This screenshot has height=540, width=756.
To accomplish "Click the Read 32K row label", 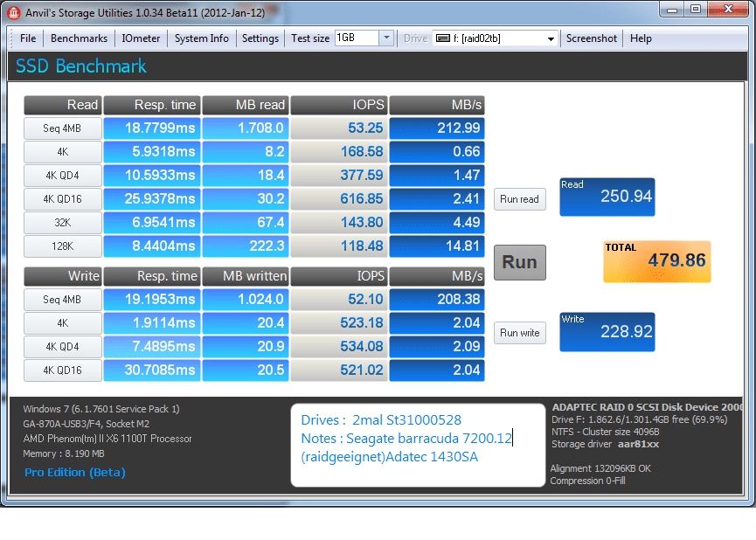I will (x=63, y=223).
